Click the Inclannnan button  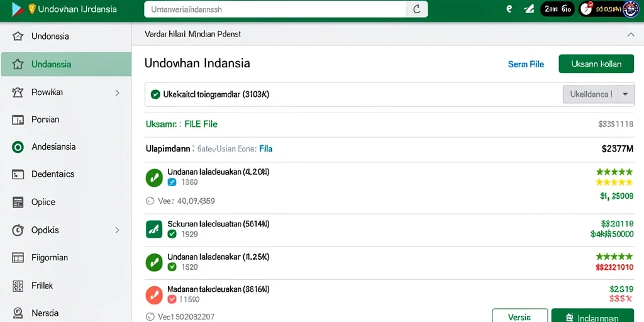592,317
